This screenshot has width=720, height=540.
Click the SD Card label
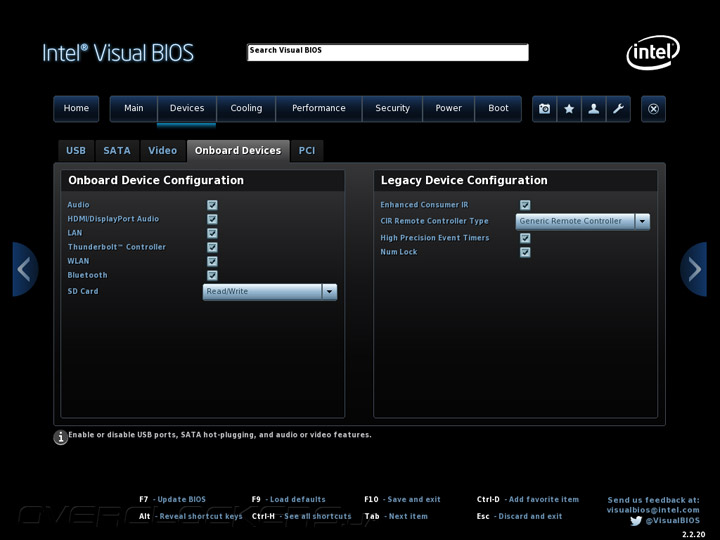pyautogui.click(x=83, y=291)
